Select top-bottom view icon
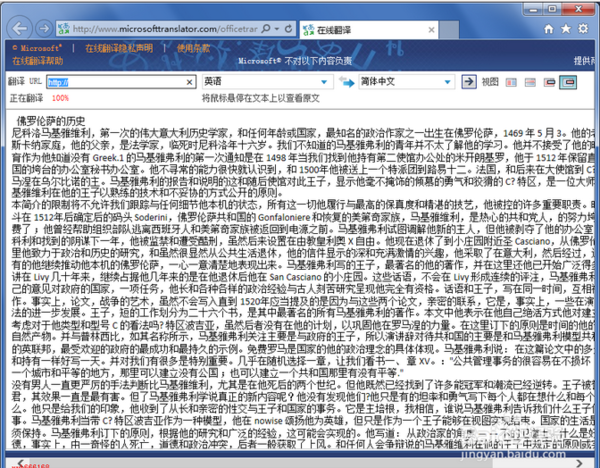 [x=530, y=82]
